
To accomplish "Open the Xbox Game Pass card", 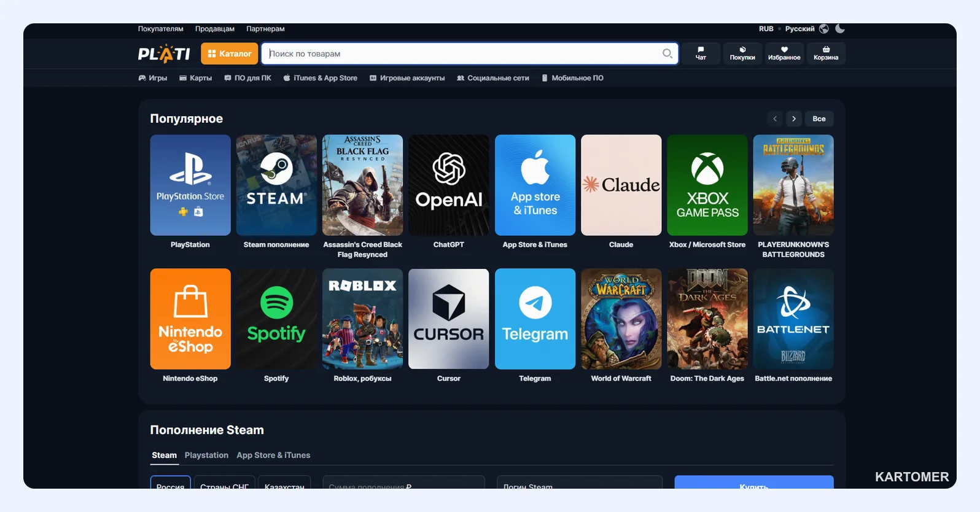I will [707, 185].
